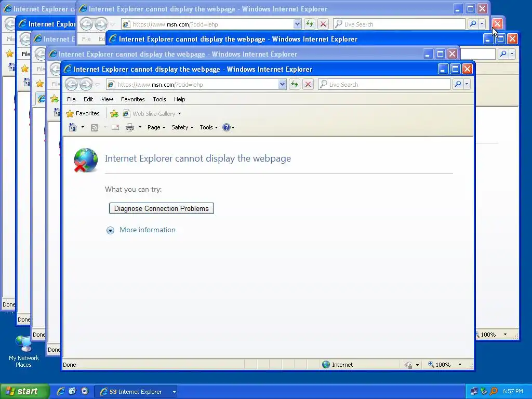532x399 pixels.
Task: Launch Internet Explorer from Quick Launch
Action: click(60, 391)
